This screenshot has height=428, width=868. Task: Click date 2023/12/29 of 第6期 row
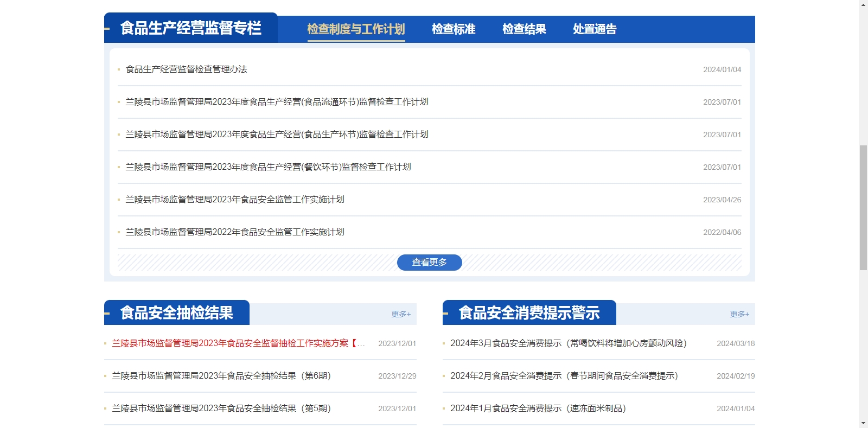click(x=397, y=376)
